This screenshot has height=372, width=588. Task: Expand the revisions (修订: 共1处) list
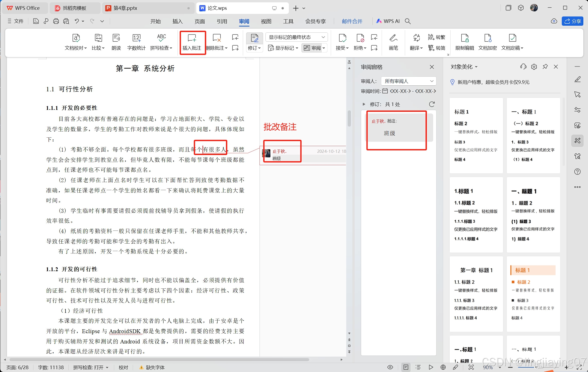(364, 104)
